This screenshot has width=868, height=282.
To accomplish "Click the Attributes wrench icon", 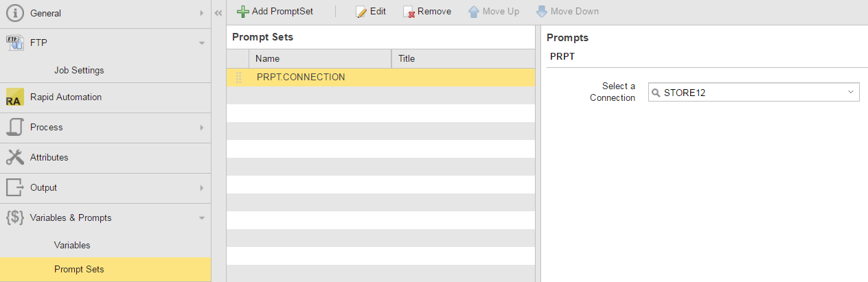I will coord(14,157).
